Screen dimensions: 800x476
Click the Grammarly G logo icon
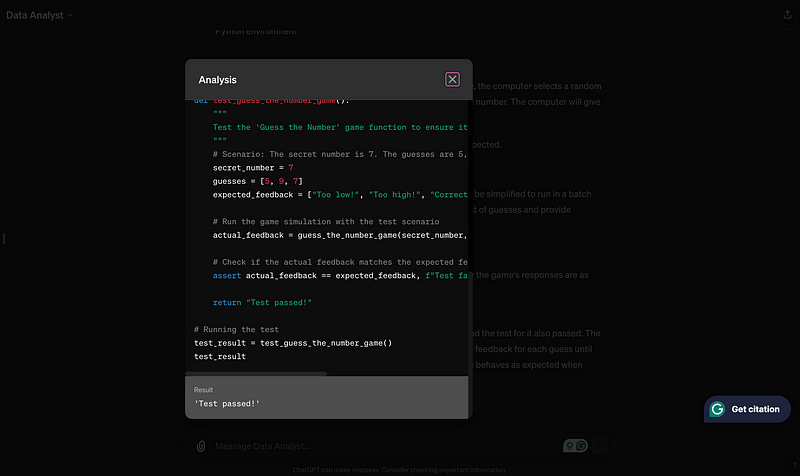717,409
